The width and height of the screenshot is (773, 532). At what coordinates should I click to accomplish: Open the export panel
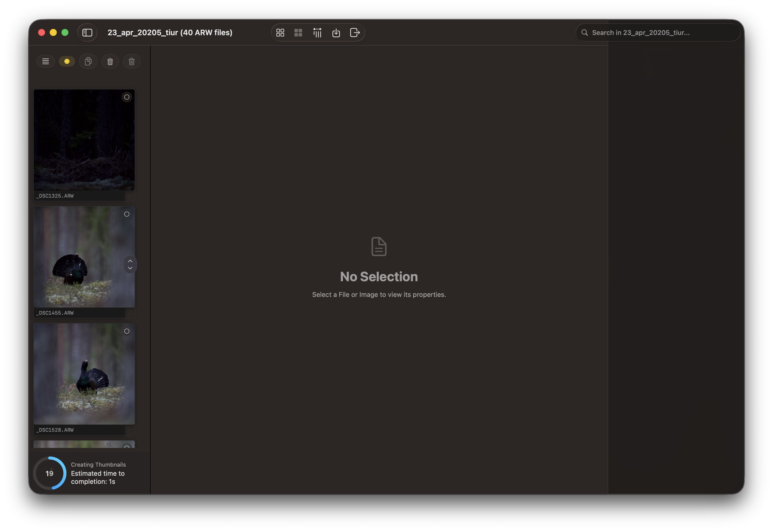[x=354, y=32]
